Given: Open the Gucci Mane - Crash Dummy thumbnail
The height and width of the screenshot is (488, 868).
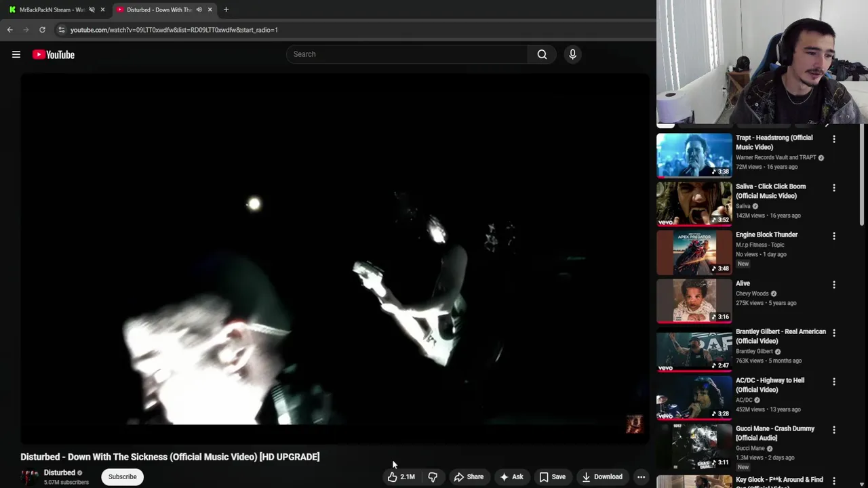Looking at the screenshot, I should [x=694, y=447].
